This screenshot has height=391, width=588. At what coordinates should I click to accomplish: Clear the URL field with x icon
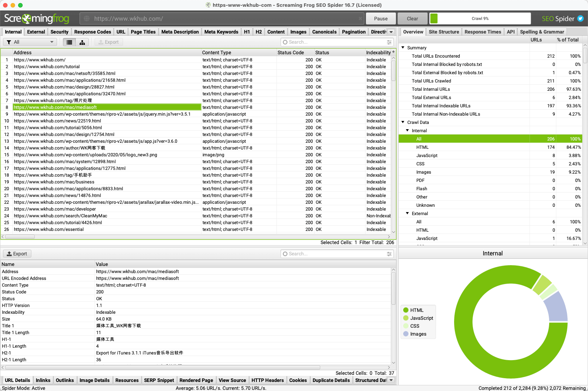pos(361,18)
